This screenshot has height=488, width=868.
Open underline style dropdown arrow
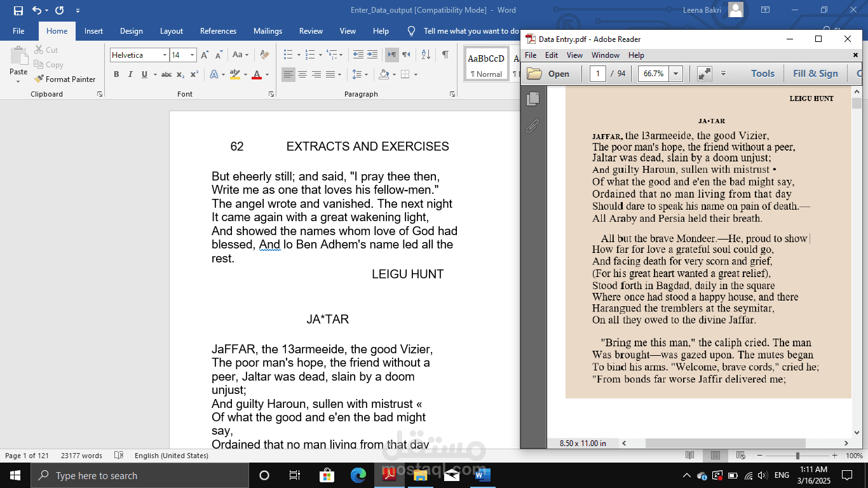pos(154,74)
